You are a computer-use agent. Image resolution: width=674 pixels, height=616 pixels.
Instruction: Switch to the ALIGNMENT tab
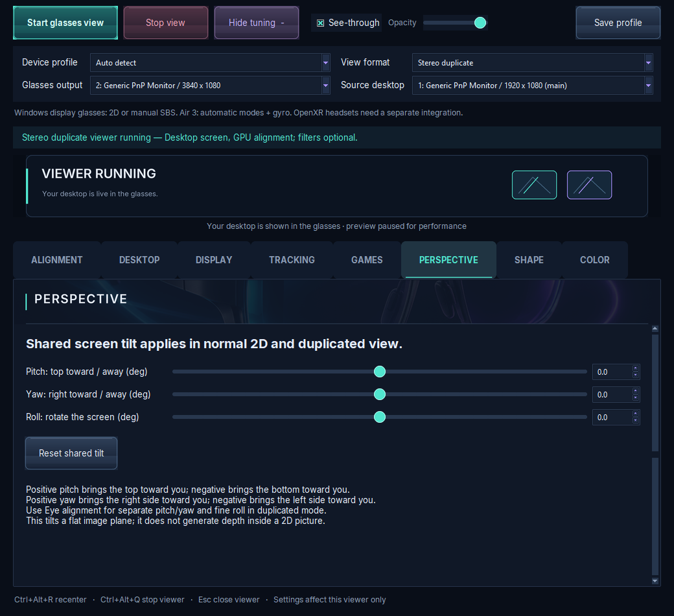pos(57,260)
